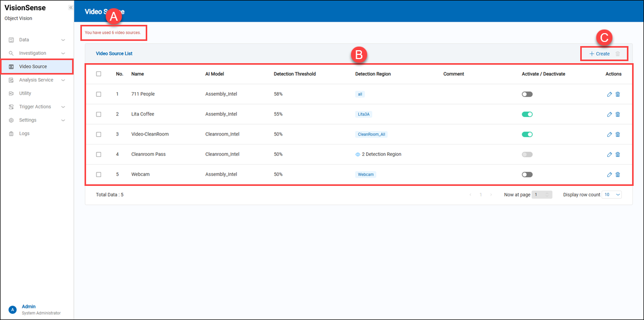644x320 pixels.
Task: Click the Create button
Action: tap(599, 54)
